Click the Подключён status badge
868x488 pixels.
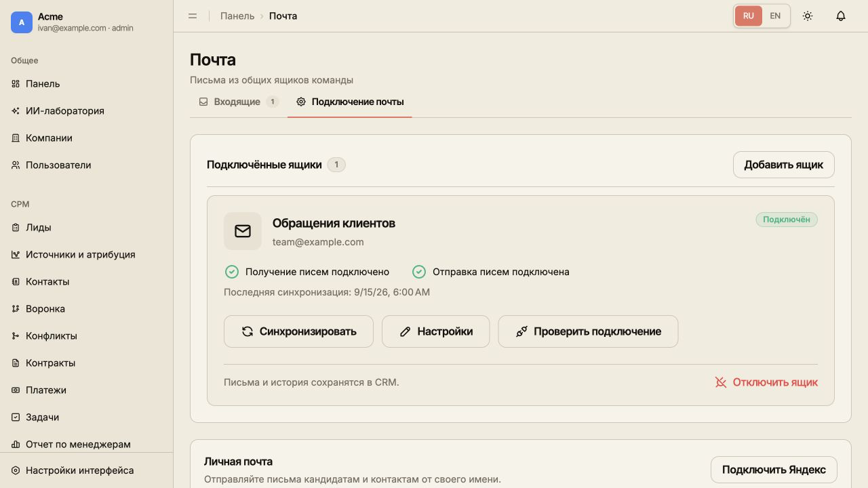tap(787, 220)
